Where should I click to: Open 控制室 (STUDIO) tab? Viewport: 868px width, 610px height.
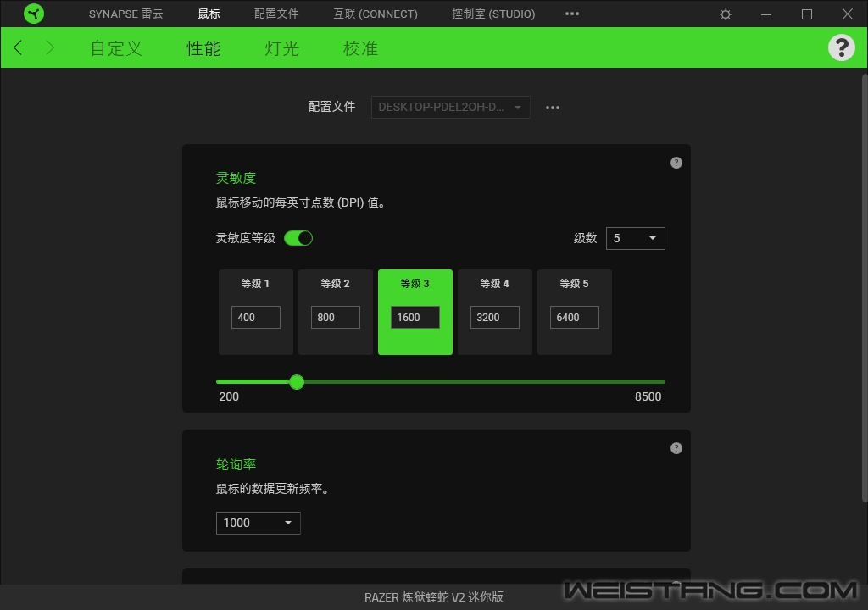point(493,14)
